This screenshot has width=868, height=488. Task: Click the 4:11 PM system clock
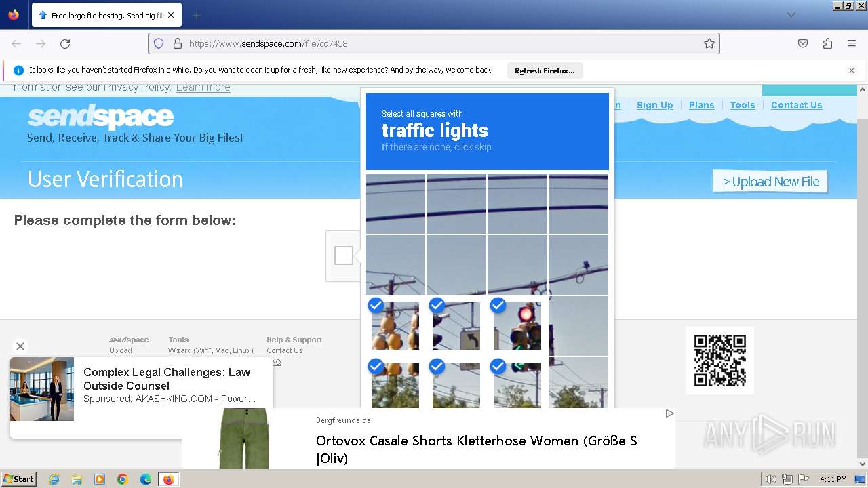click(x=833, y=479)
